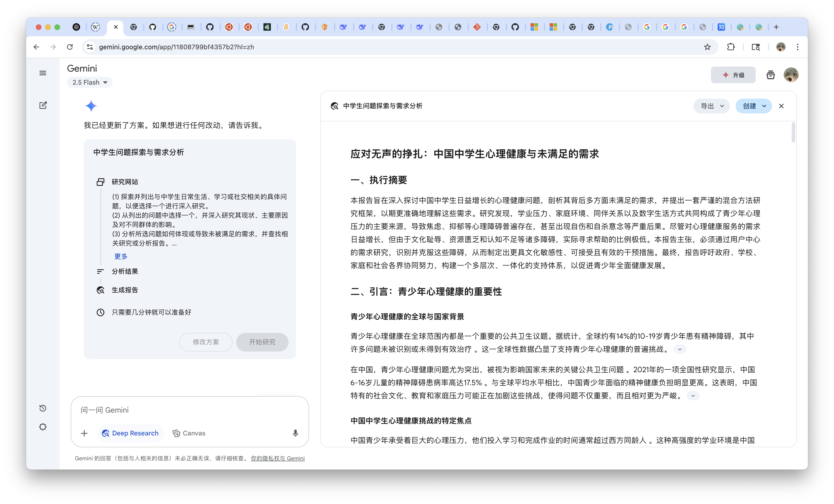This screenshot has width=834, height=504.
Task: Switch to the 知 Zhihu tab
Action: click(722, 27)
